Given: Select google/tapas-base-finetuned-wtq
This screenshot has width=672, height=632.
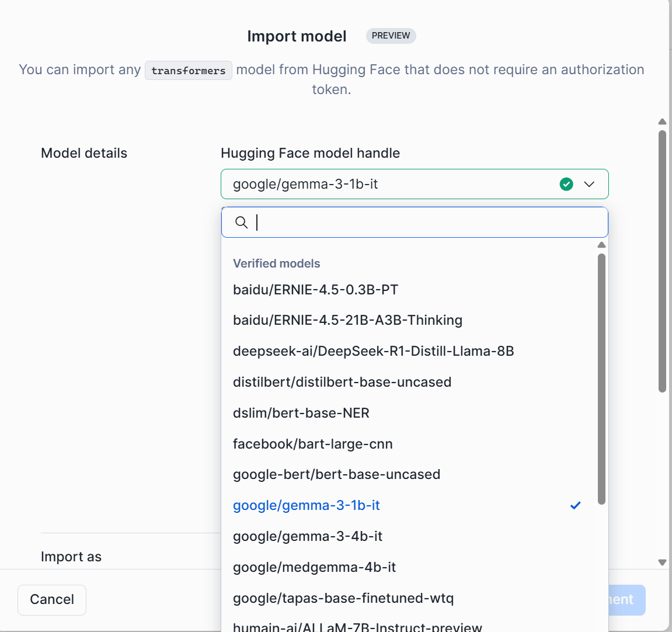Looking at the screenshot, I should tap(343, 598).
